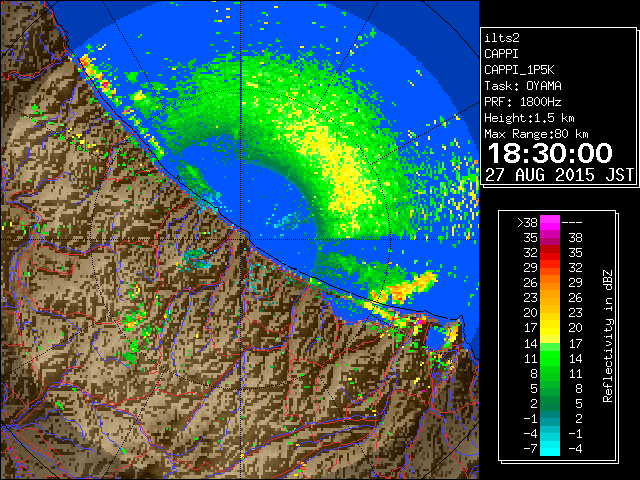This screenshot has width=640, height=480.
Task: Click the red 32 dBZ legend swatch
Action: pos(550,253)
